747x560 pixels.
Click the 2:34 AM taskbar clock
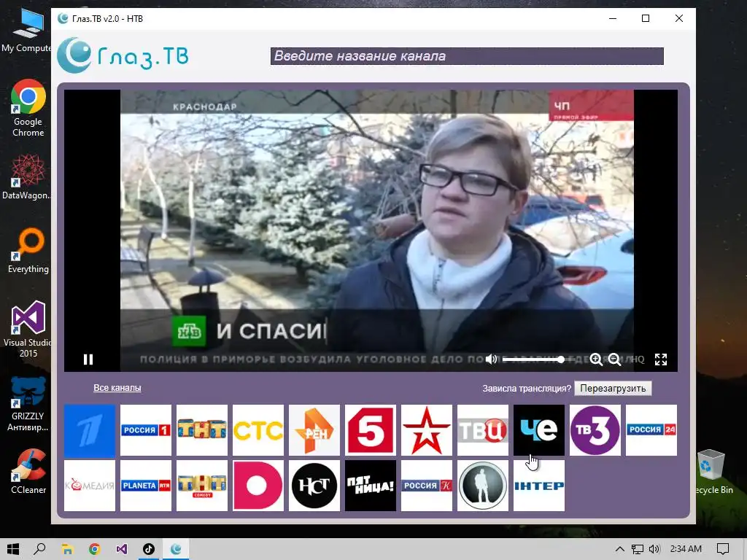click(686, 549)
